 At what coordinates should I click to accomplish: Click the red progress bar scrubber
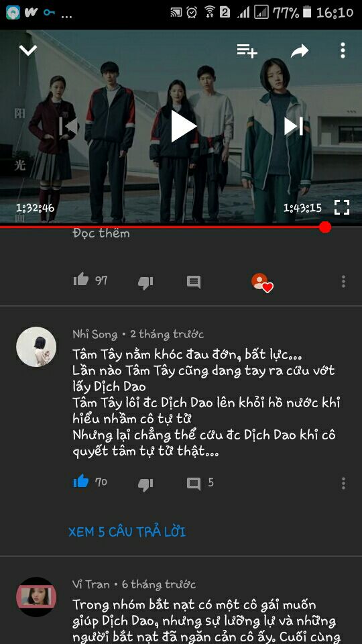tap(325, 227)
